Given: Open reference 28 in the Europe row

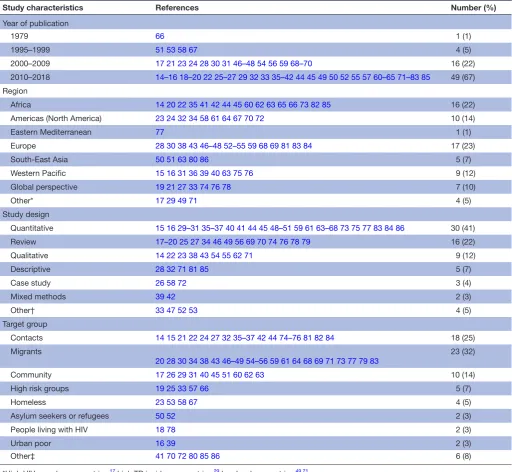Looking at the screenshot, I should [x=160, y=146].
